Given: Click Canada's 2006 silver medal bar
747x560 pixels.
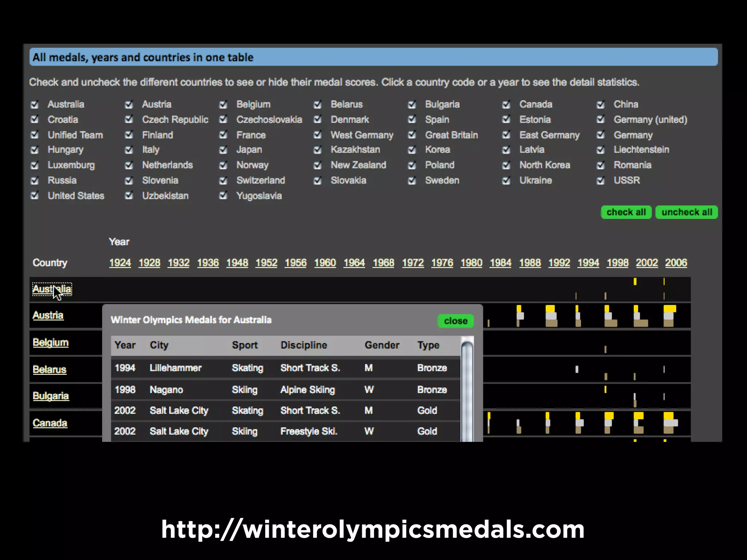Looking at the screenshot, I should pos(670,423).
